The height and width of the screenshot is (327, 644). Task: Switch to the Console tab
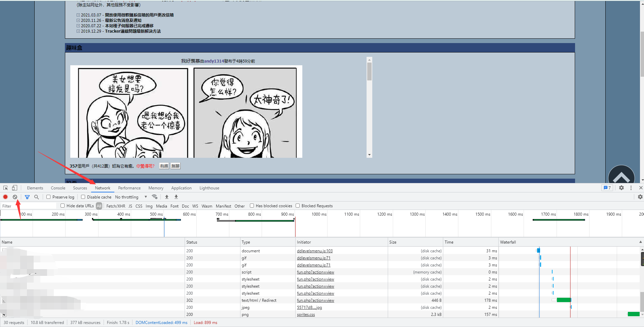58,188
